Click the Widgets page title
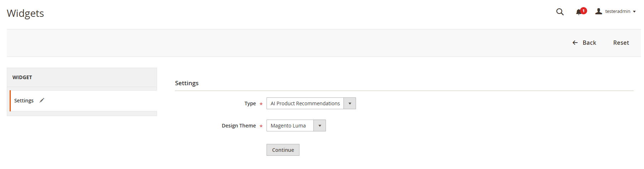The width and height of the screenshot is (644, 169). [25, 13]
